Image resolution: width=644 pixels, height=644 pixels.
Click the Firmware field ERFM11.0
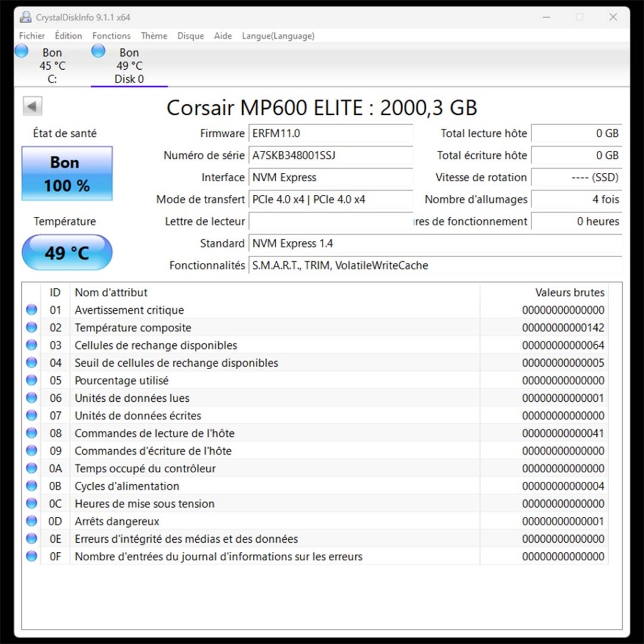pyautogui.click(x=331, y=133)
